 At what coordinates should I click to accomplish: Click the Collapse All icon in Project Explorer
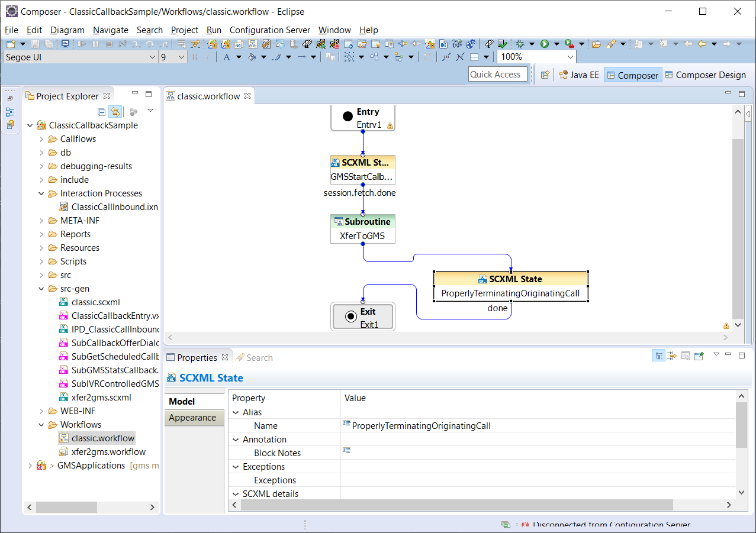[x=102, y=111]
